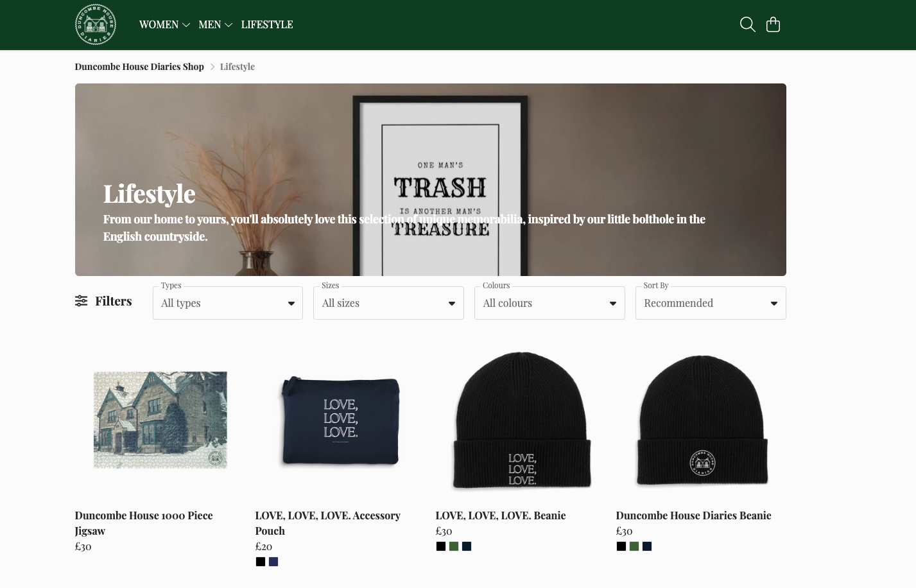Open the Sort By dropdown
The height and width of the screenshot is (588, 916).
[x=711, y=303]
